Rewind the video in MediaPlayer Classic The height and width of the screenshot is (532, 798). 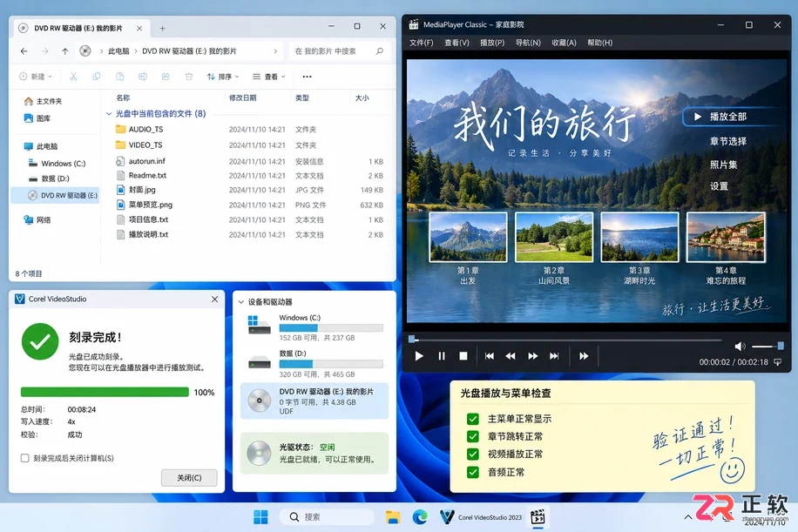pyautogui.click(x=511, y=356)
